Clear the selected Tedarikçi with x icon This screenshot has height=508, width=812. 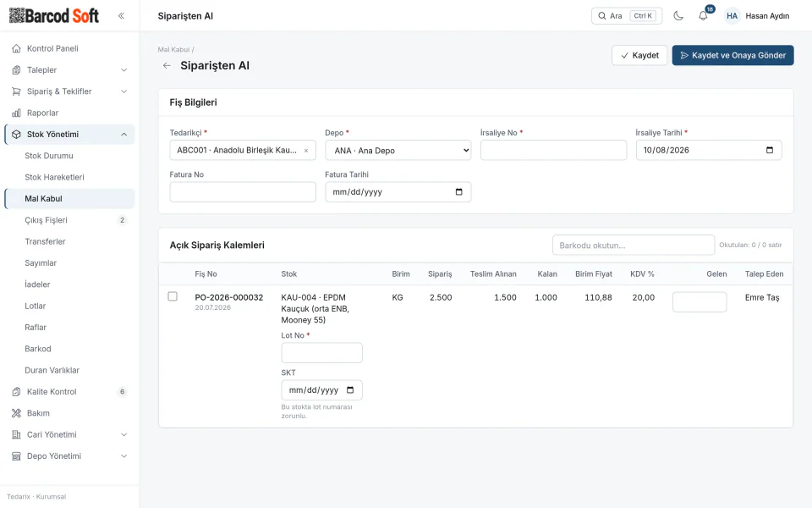point(306,151)
